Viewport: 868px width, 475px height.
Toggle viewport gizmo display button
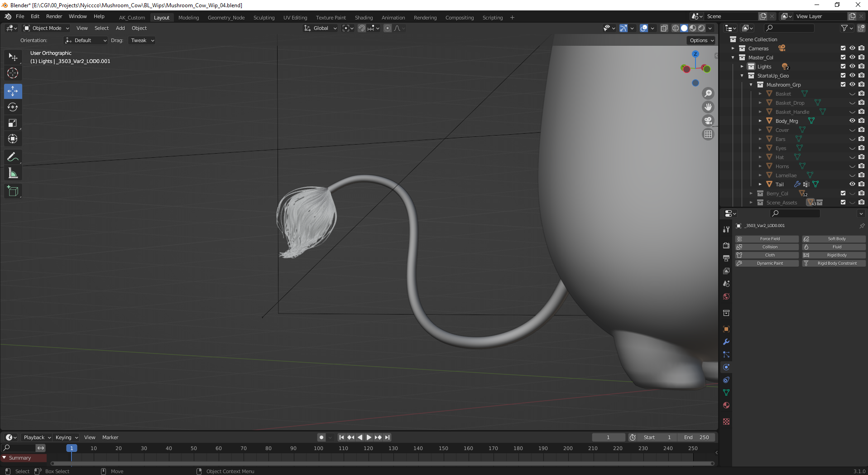tap(623, 28)
